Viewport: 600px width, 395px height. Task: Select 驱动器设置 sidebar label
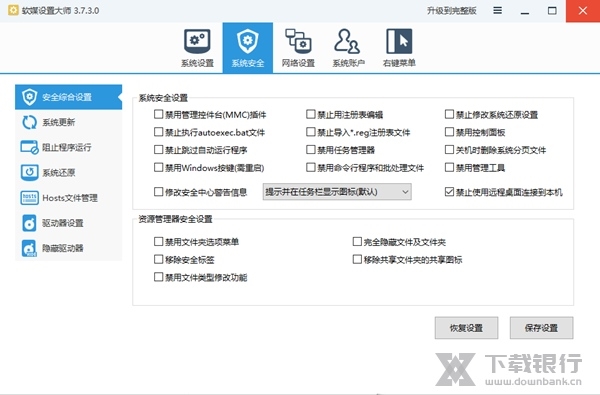63,223
